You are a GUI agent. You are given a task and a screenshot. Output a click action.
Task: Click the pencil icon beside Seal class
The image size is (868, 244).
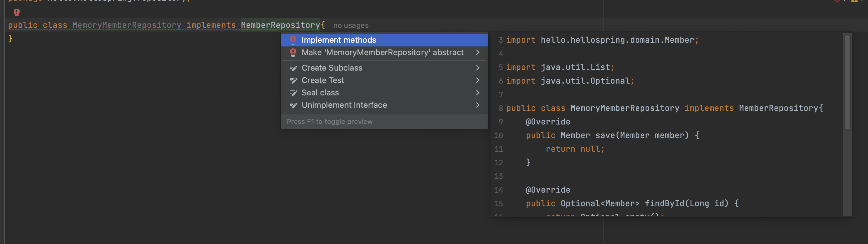[x=293, y=93]
